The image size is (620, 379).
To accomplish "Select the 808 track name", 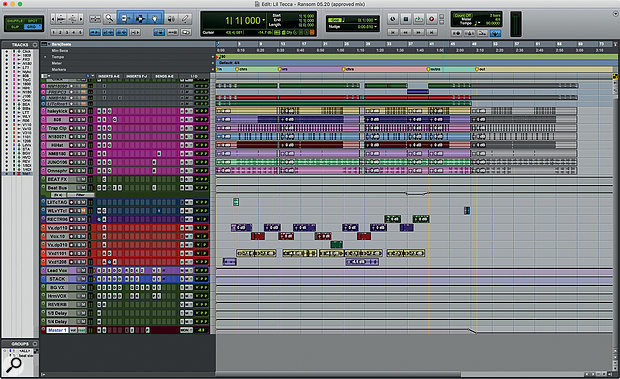I will click(58, 119).
